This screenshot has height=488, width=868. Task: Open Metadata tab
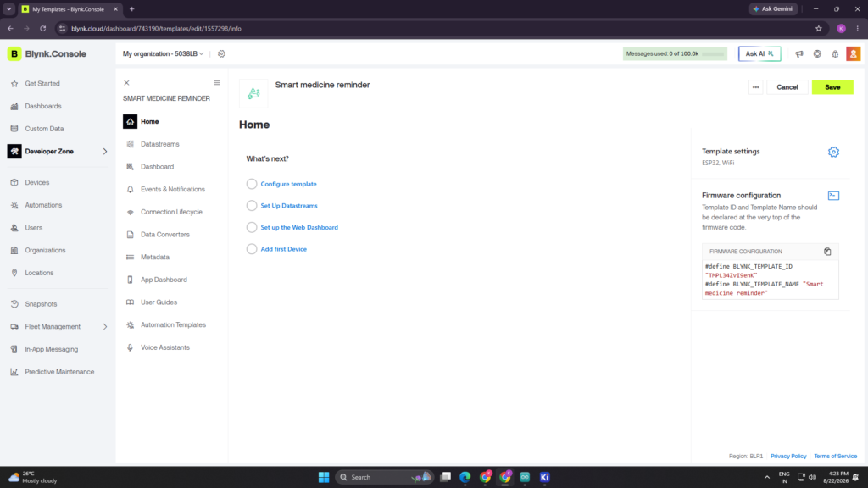pos(154,258)
